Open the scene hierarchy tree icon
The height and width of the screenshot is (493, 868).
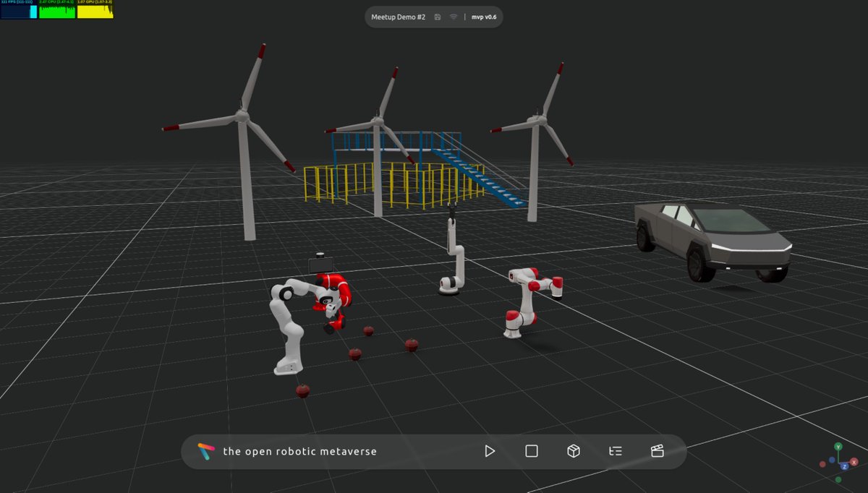point(616,450)
